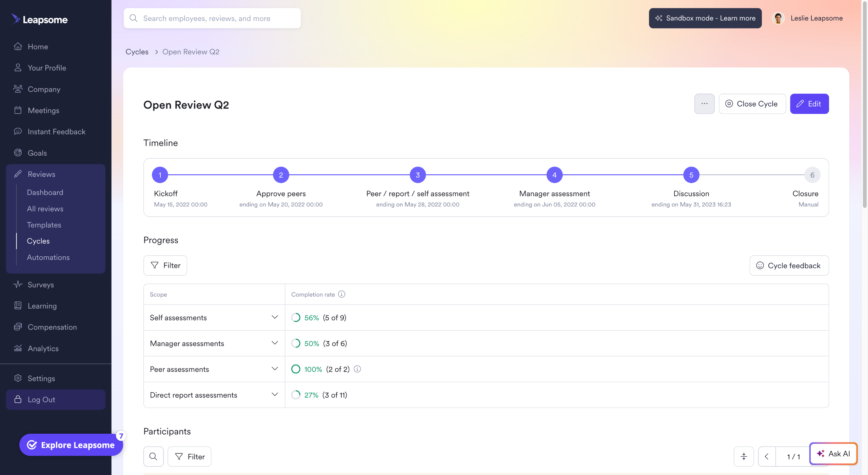Open Instant Feedback in the sidebar
868x475 pixels.
[56, 132]
